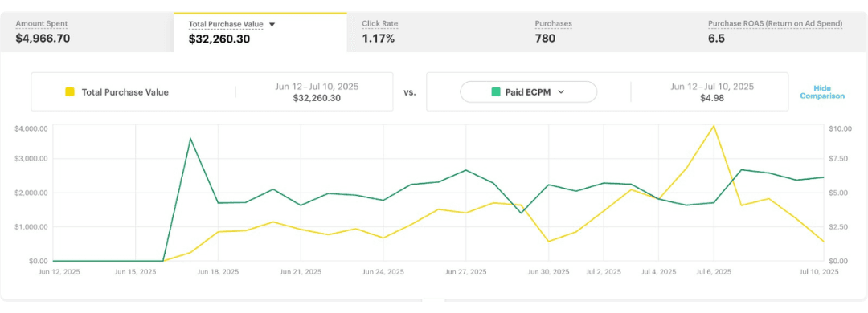
Task: Click the Jun 15, 2025 axis label
Action: point(136,272)
